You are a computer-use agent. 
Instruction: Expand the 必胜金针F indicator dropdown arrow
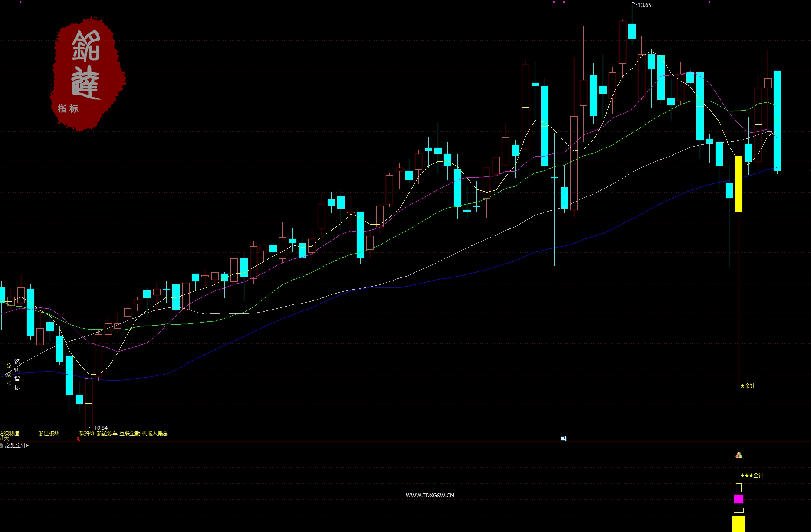pyautogui.click(x=2, y=446)
